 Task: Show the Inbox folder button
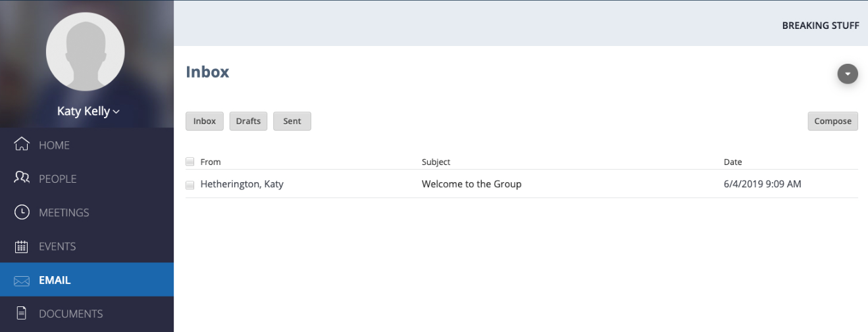point(205,121)
